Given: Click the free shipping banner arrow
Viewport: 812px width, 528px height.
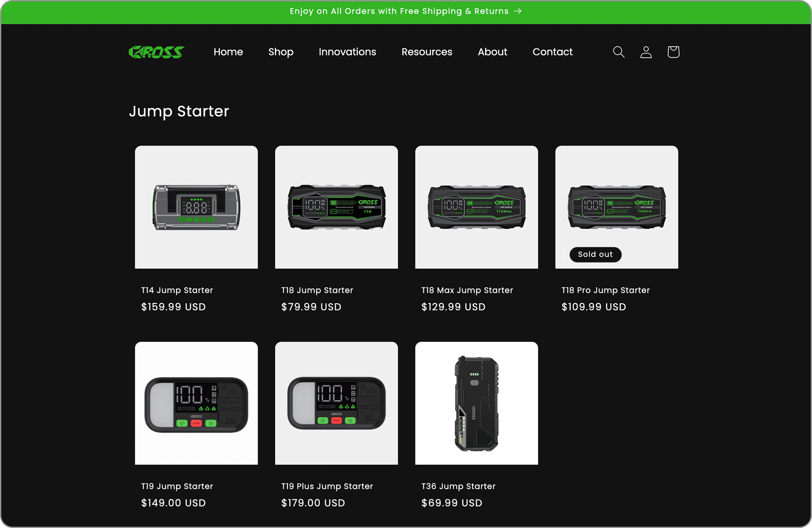Looking at the screenshot, I should click(x=518, y=11).
